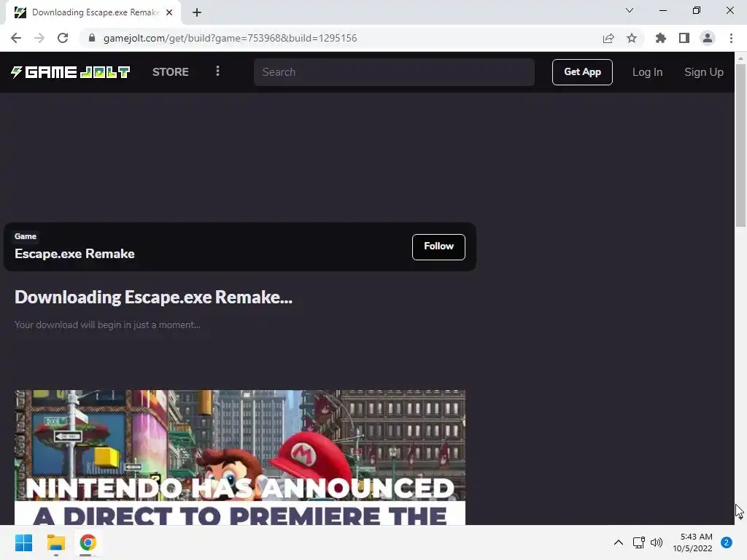
Task: Click the Game Jolt logo
Action: point(71,72)
